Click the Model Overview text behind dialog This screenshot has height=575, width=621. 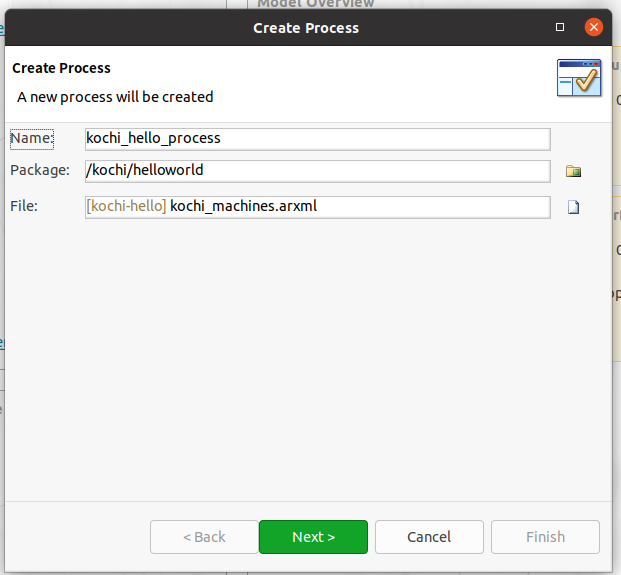pos(316,4)
